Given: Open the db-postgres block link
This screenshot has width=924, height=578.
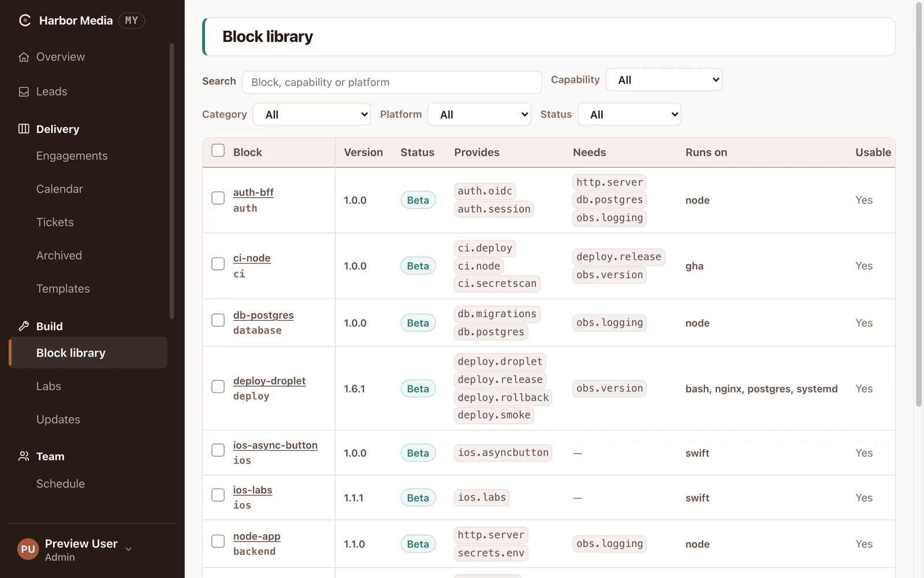Looking at the screenshot, I should pos(263,315).
